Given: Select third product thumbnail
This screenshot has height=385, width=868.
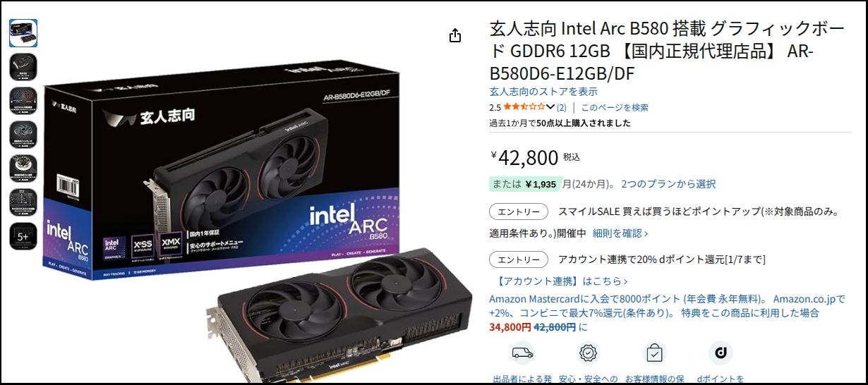Looking at the screenshot, I should coord(23,101).
